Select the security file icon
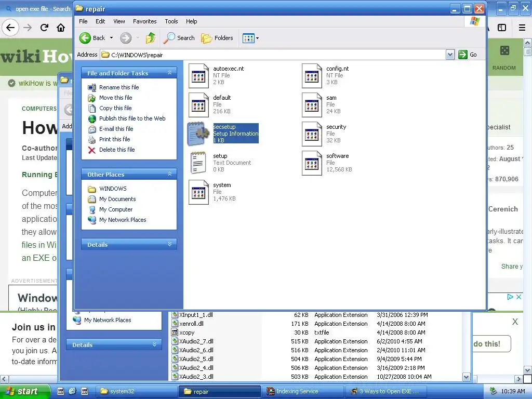Image resolution: width=532 pixels, height=399 pixels. point(312,134)
